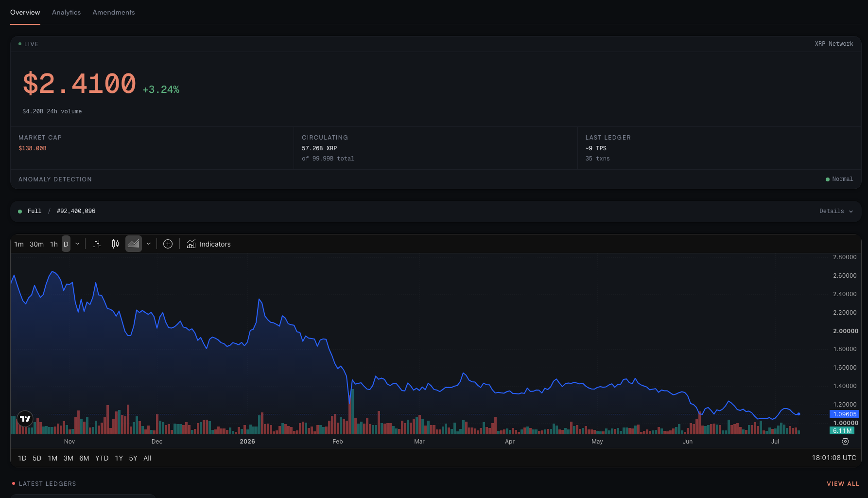Expand the ledger Details chevron
The width and height of the screenshot is (868, 498).
pyautogui.click(x=851, y=212)
